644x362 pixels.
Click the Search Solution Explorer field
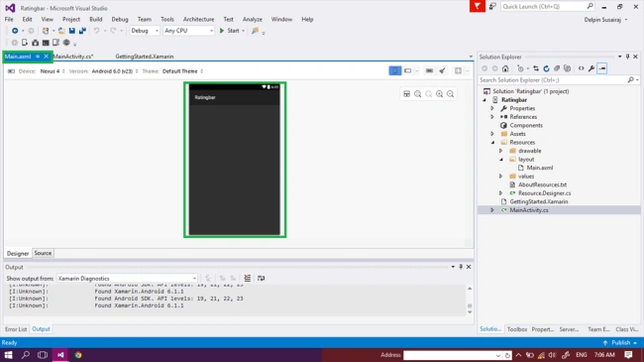553,80
